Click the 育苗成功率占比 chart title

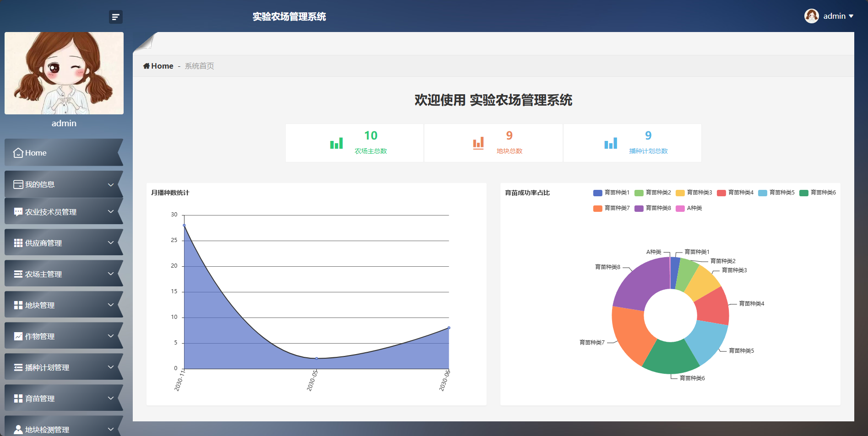tap(527, 193)
